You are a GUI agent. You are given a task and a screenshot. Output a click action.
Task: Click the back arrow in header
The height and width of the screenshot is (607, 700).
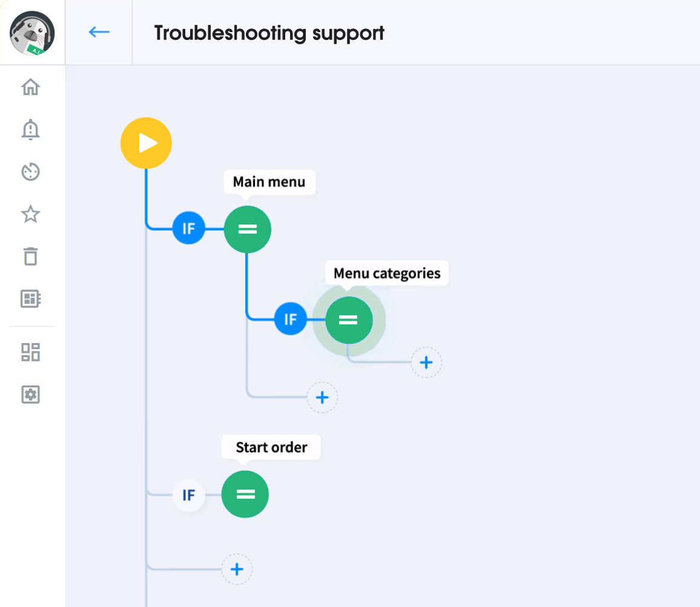click(99, 32)
